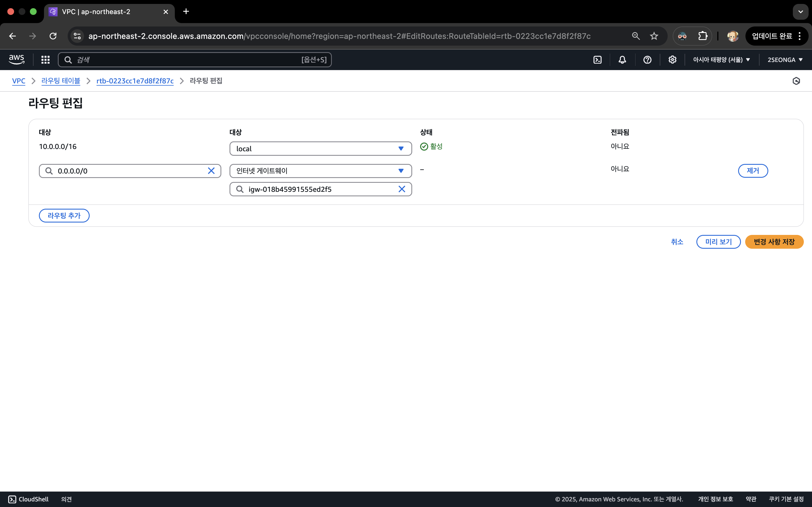Screen dimensions: 812x507
Task: Expand the local target dropdown
Action: tap(321, 148)
